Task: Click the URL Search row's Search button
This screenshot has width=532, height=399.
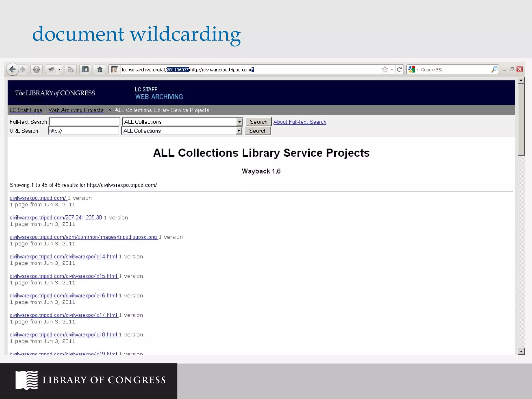Action: point(258,131)
